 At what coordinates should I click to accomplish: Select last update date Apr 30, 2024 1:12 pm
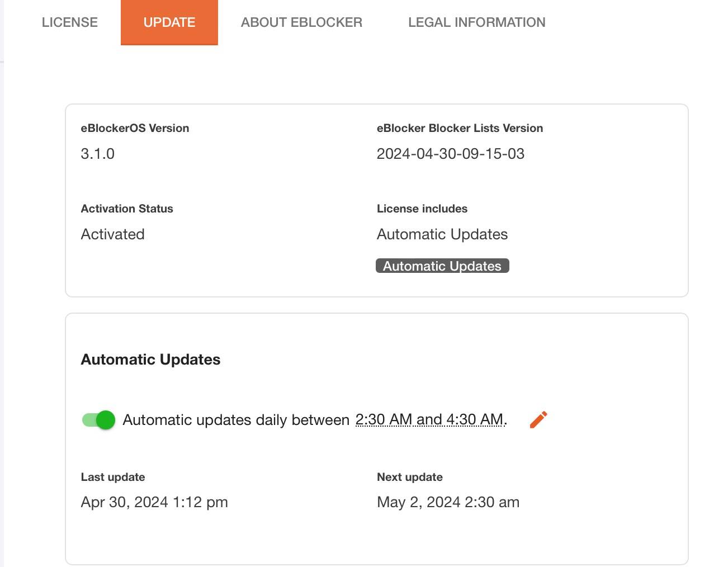click(x=154, y=502)
